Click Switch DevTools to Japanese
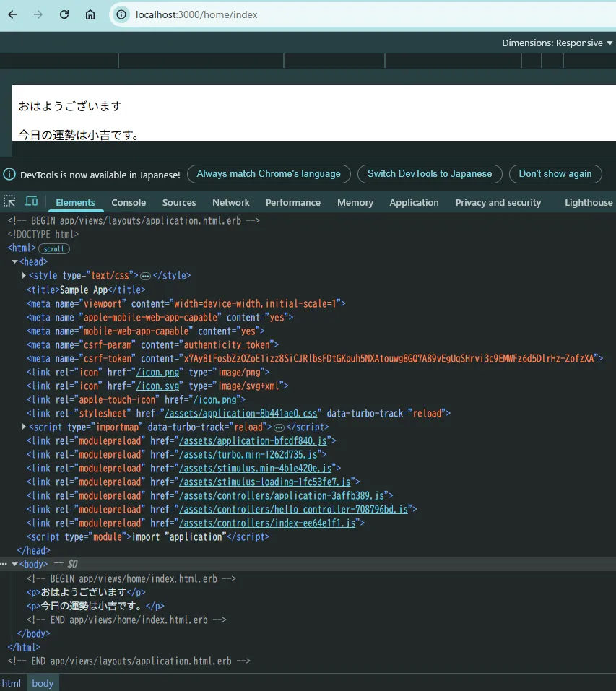The width and height of the screenshot is (616, 691). click(x=430, y=173)
